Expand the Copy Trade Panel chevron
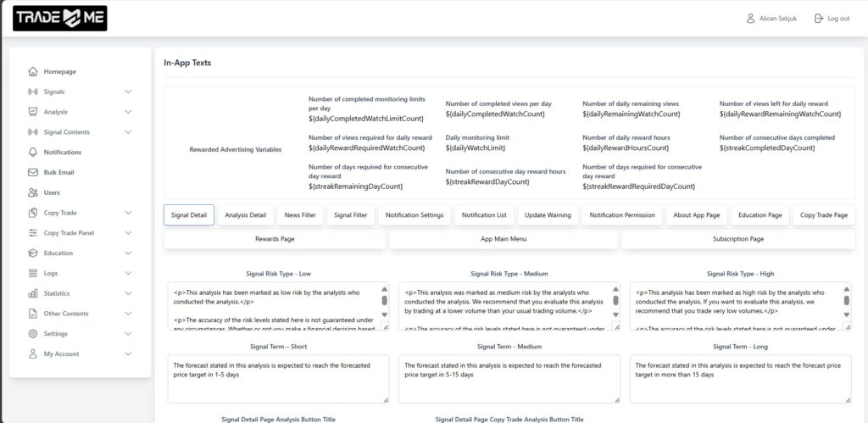This screenshot has height=423, width=868. tap(128, 233)
